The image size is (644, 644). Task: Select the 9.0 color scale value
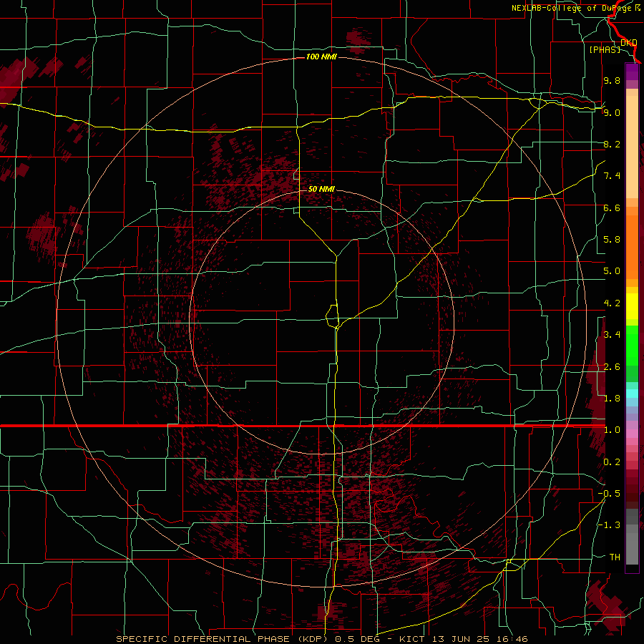coord(612,112)
